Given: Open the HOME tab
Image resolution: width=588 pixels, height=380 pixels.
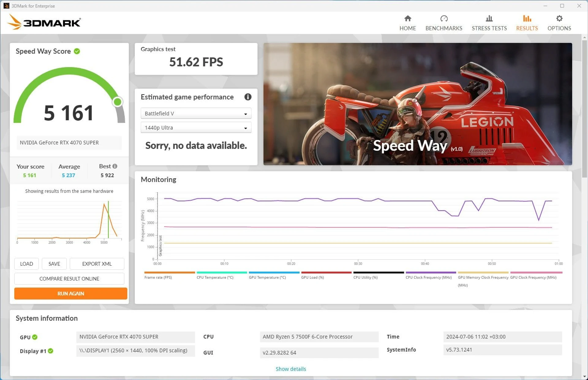Looking at the screenshot, I should coord(407,23).
